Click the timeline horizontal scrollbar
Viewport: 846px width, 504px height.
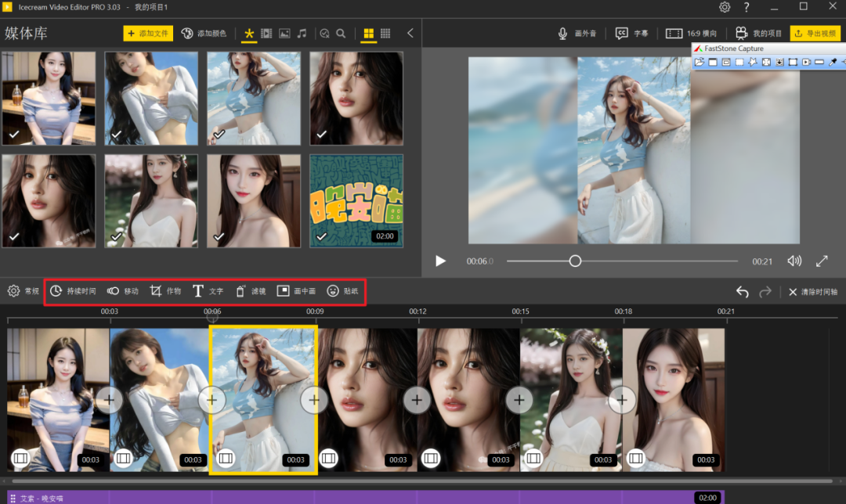pyautogui.click(x=422, y=481)
